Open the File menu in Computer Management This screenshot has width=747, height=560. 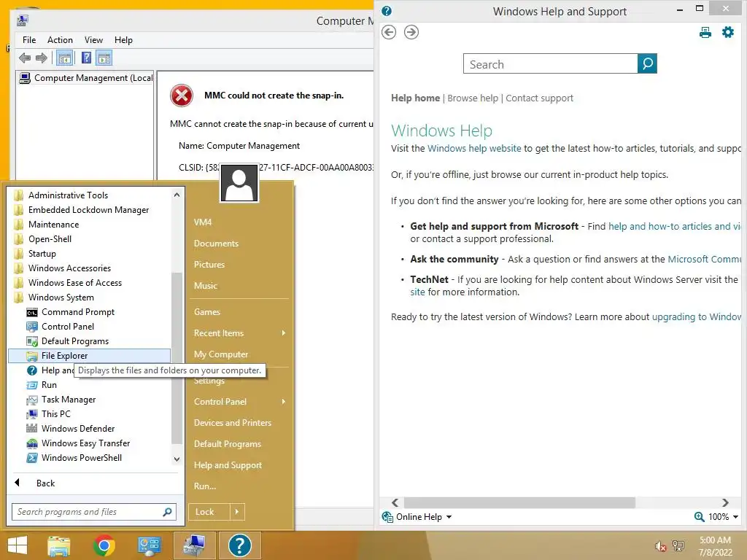pos(29,40)
